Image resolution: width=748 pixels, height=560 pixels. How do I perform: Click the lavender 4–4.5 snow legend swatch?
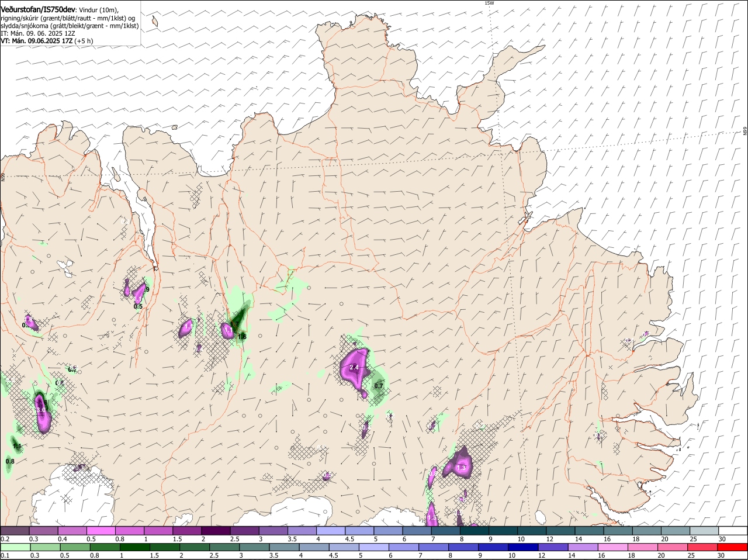[331, 531]
